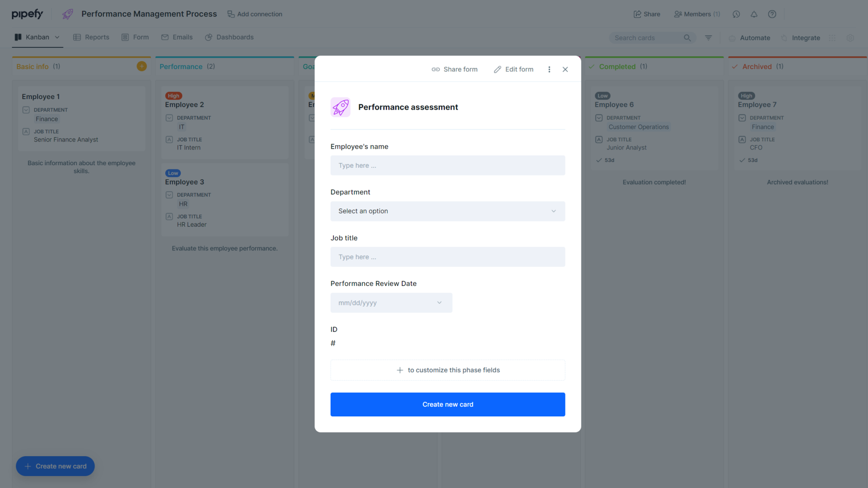Click the Edit form pencil icon
868x488 pixels.
coord(497,69)
